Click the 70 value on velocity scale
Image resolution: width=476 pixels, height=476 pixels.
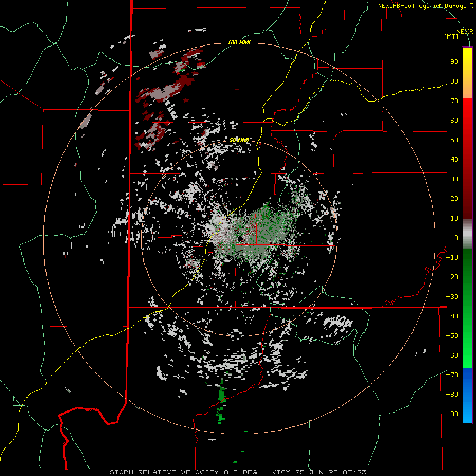454,101
